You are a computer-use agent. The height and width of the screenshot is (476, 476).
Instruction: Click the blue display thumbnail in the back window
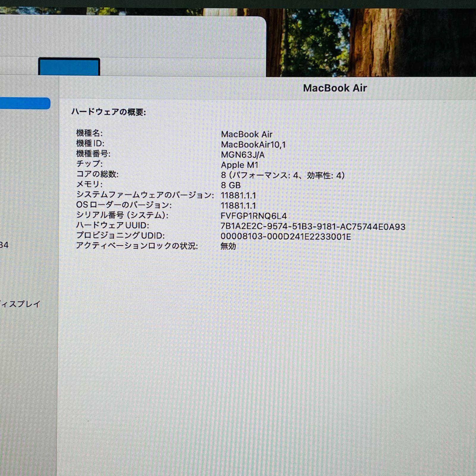(x=69, y=67)
